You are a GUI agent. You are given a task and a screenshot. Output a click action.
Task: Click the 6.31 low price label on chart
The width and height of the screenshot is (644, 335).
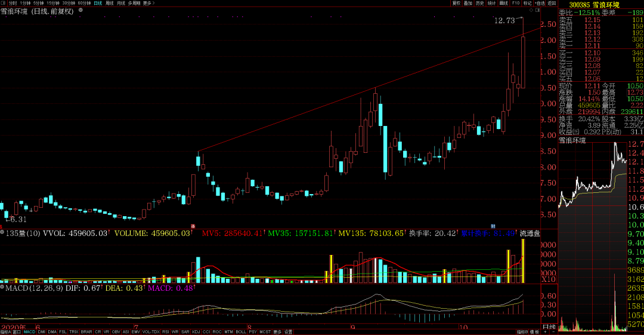pyautogui.click(x=18, y=219)
